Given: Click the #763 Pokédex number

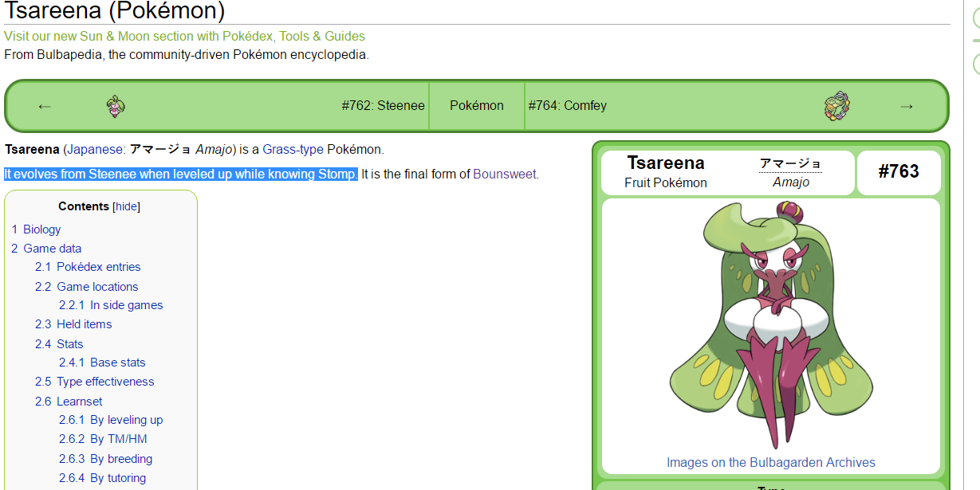Looking at the screenshot, I should point(898,171).
